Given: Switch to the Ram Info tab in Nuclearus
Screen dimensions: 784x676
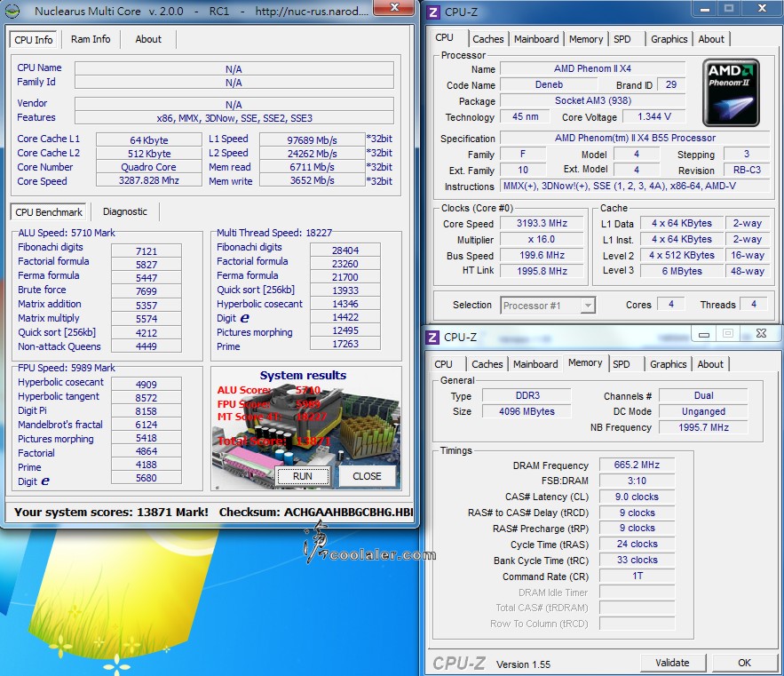Looking at the screenshot, I should pos(91,39).
